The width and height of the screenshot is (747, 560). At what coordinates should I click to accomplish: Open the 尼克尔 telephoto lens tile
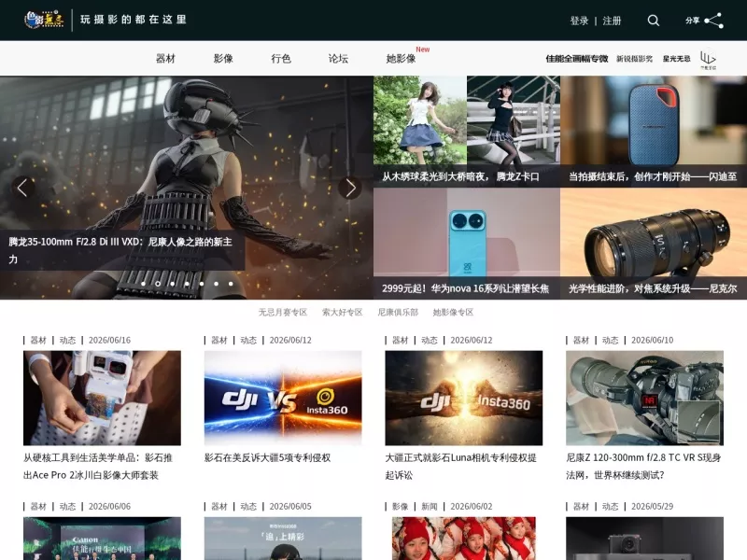(x=654, y=244)
